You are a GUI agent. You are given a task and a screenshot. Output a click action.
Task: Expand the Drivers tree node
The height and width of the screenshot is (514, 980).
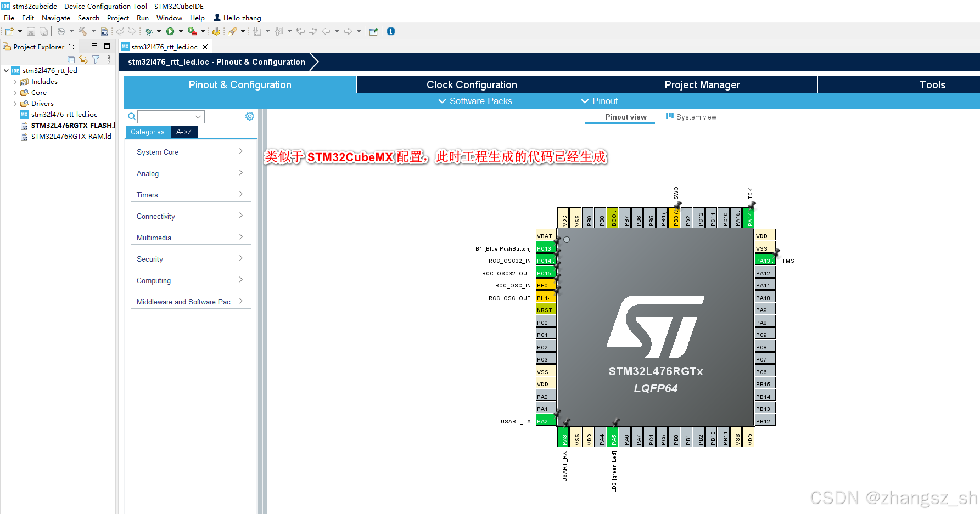point(15,104)
